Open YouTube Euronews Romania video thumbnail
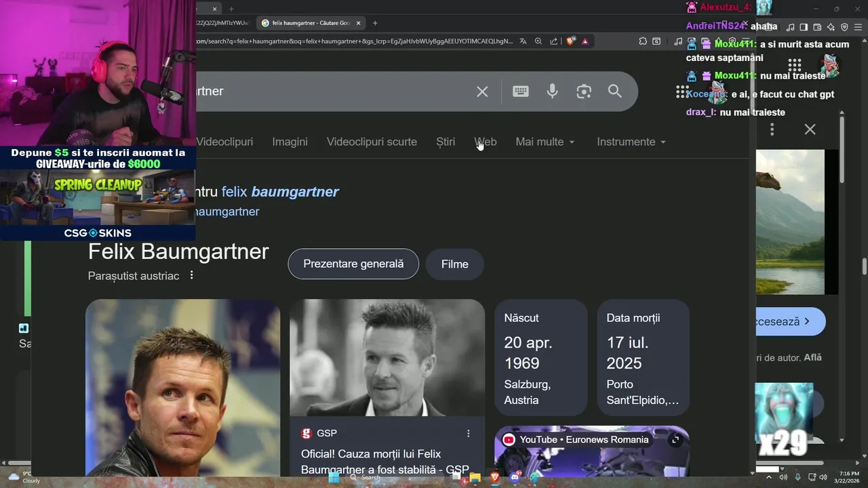Screen dimensions: 868x488 [x=592, y=451]
